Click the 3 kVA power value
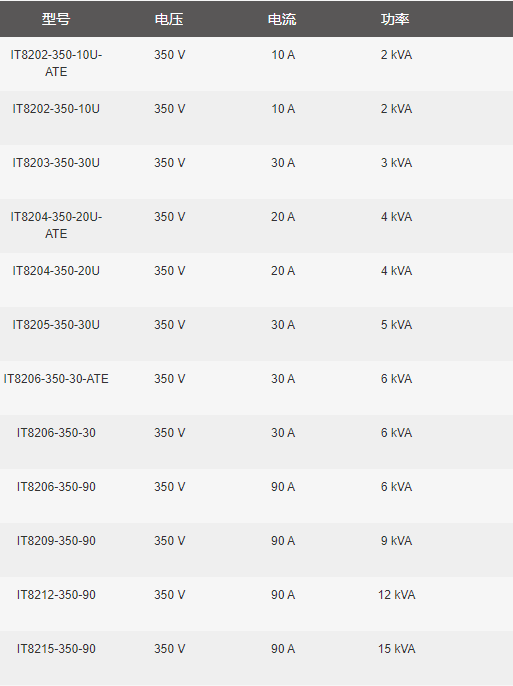 (396, 163)
